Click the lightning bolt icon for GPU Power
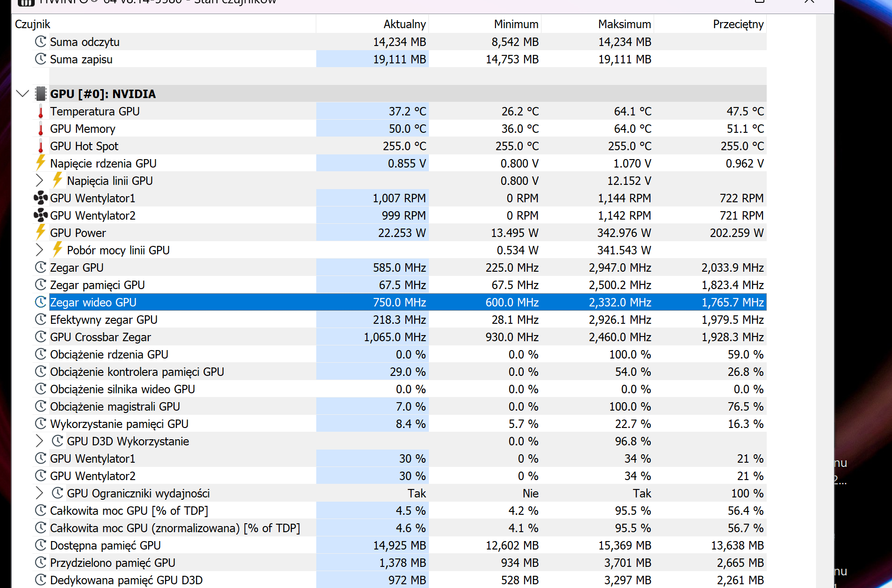 tap(41, 233)
